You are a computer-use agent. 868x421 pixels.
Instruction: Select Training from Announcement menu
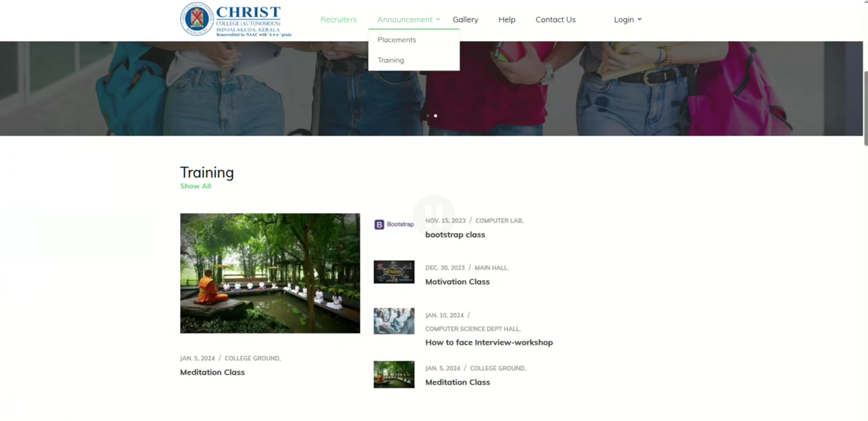click(x=391, y=60)
